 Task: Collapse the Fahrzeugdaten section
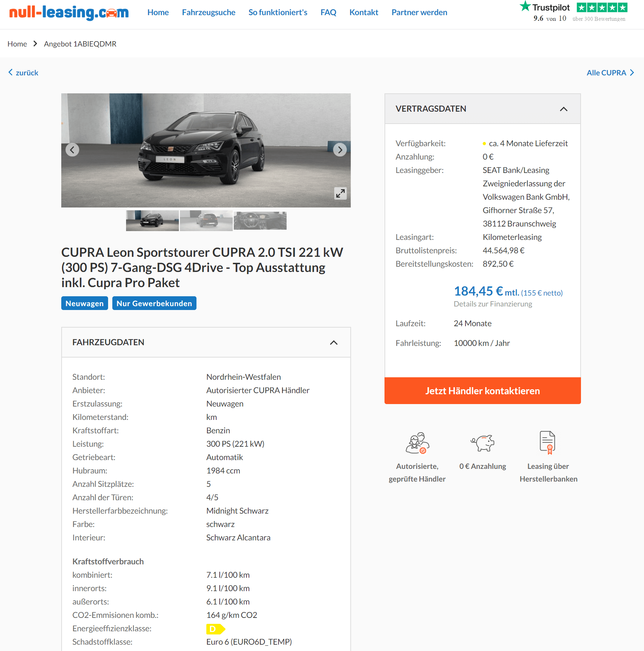(x=333, y=342)
